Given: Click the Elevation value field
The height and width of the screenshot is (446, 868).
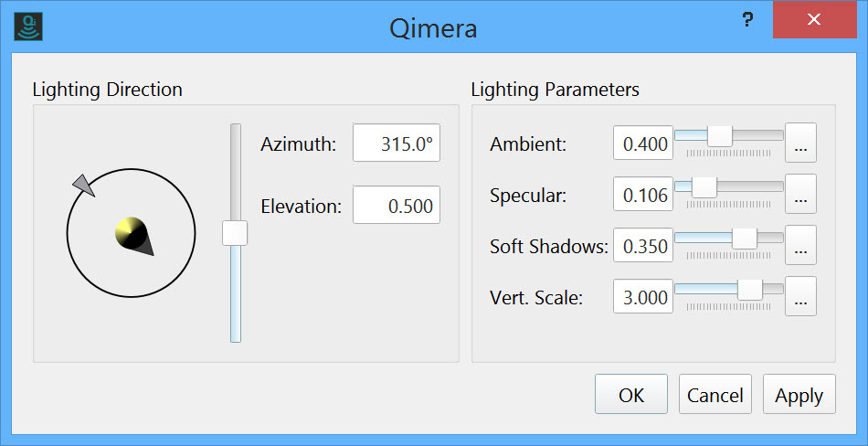Looking at the screenshot, I should (x=397, y=206).
